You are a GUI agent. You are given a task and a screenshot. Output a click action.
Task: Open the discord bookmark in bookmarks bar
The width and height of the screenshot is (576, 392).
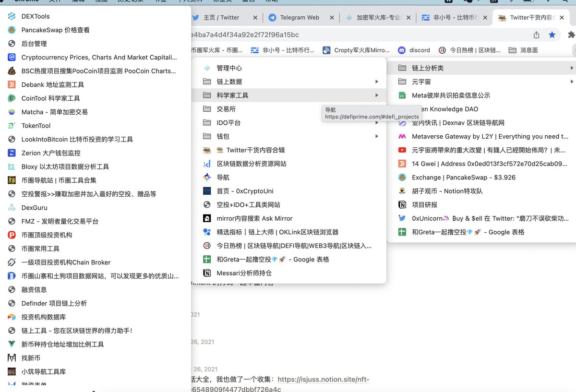pyautogui.click(x=414, y=50)
